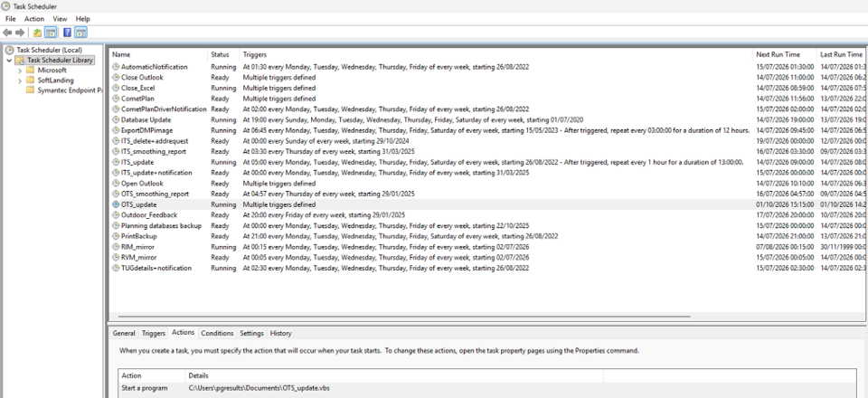Click the clock icon beside Close_Excel task
Screen dimensions: 868x398
116,88
